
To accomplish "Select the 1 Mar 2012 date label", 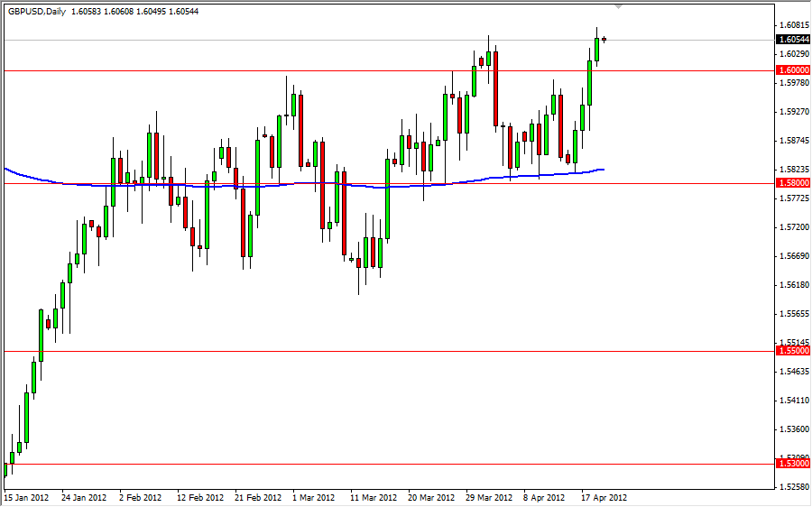I will (x=314, y=498).
